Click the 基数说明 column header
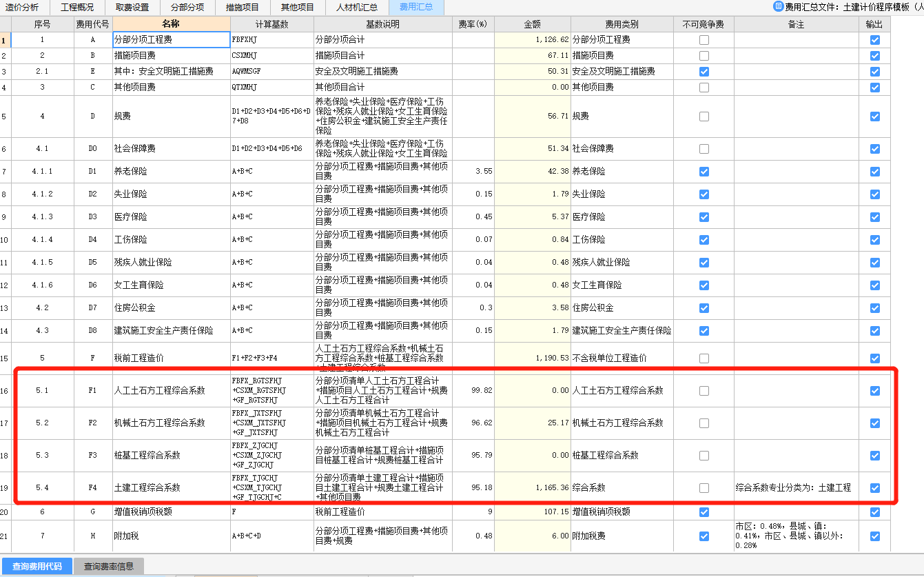 (x=382, y=24)
